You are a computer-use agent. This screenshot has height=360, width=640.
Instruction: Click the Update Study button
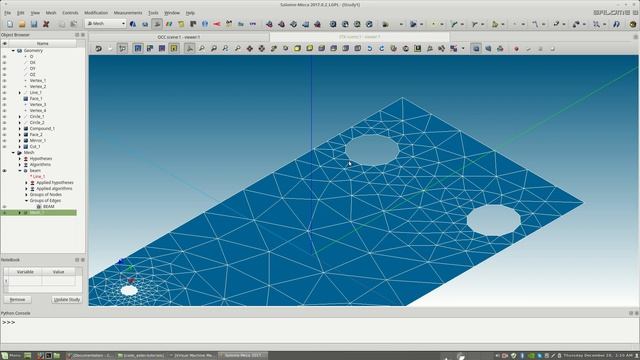[67, 300]
